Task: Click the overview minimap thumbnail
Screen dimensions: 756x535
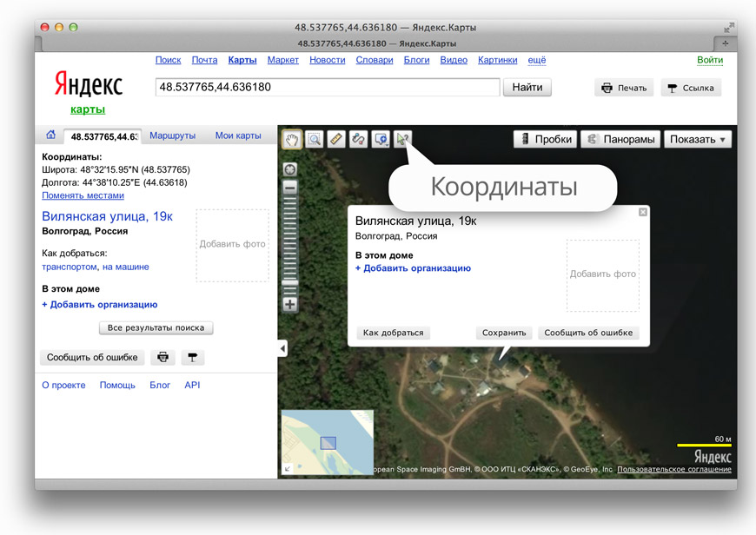Action: [328, 442]
